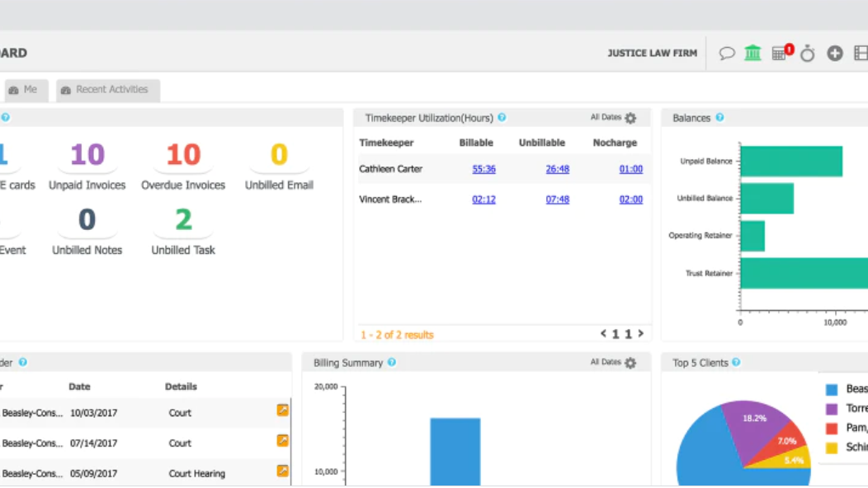Screen dimensions: 868x488
Task: Click the 7.0% red pie slice
Action: click(786, 441)
